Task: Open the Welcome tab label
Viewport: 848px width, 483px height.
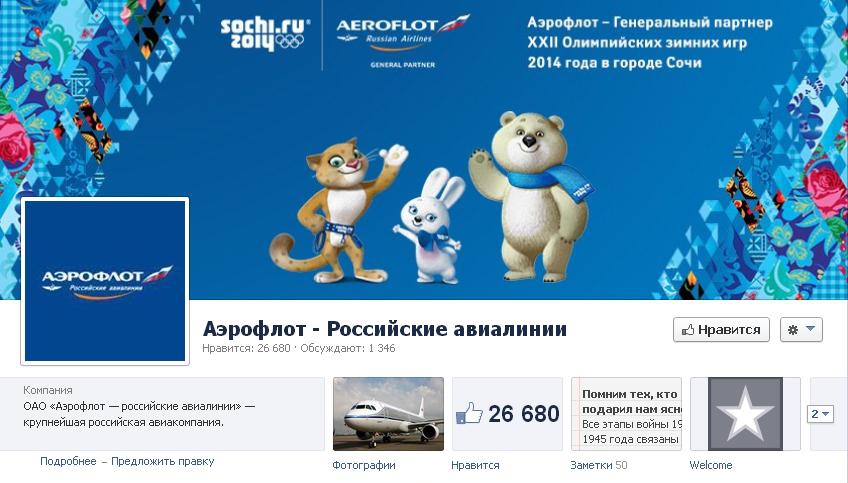Action: [711, 465]
